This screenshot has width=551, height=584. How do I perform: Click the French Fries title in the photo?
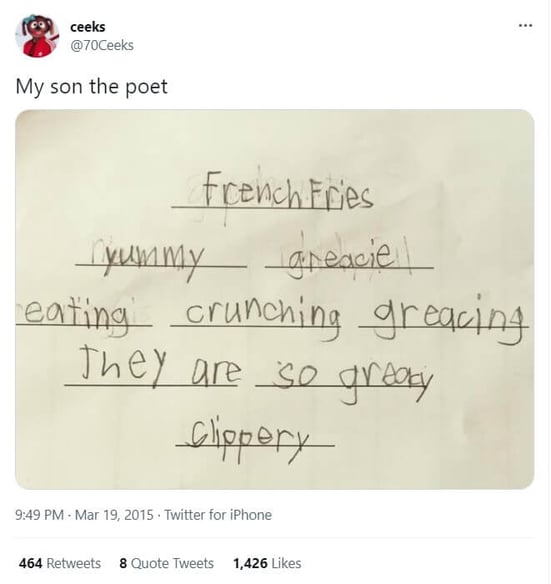287,193
